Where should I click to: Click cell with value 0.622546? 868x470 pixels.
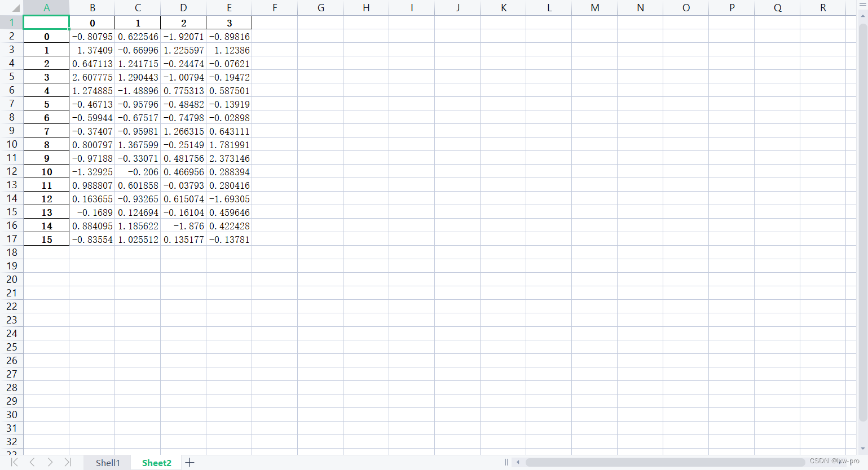[x=138, y=36]
